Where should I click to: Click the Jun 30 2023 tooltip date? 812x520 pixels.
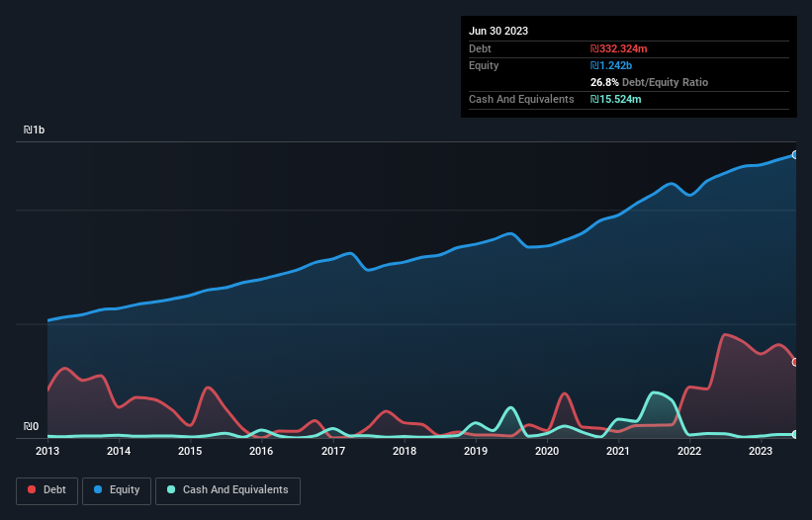pos(498,31)
